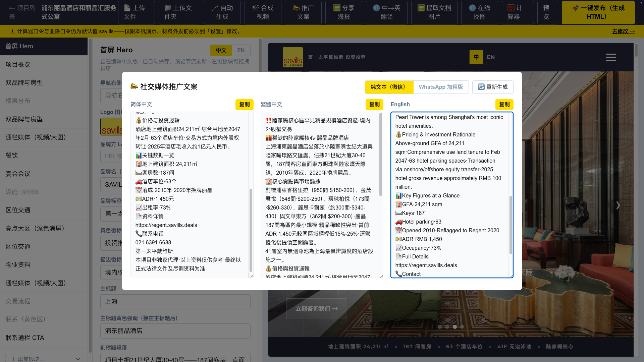This screenshot has width=644, height=362.
Task: Click the simplified Chinese text scrollbar
Action: point(251,230)
